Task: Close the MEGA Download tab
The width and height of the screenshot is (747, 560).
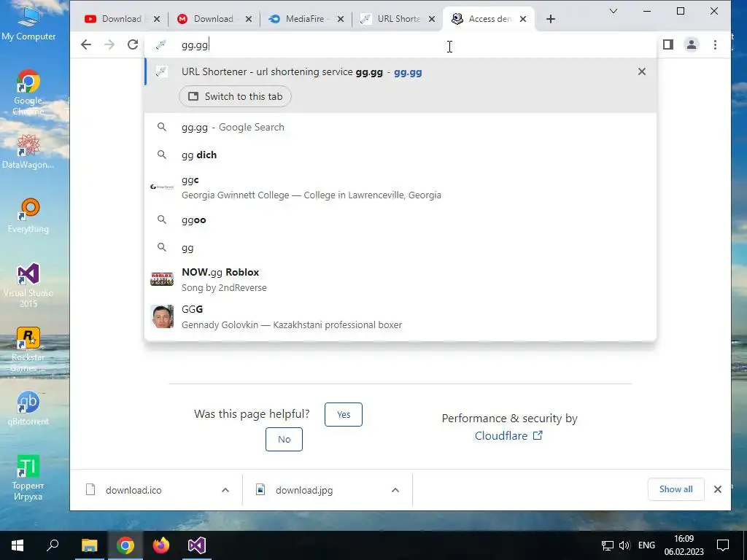Action: pos(249,19)
